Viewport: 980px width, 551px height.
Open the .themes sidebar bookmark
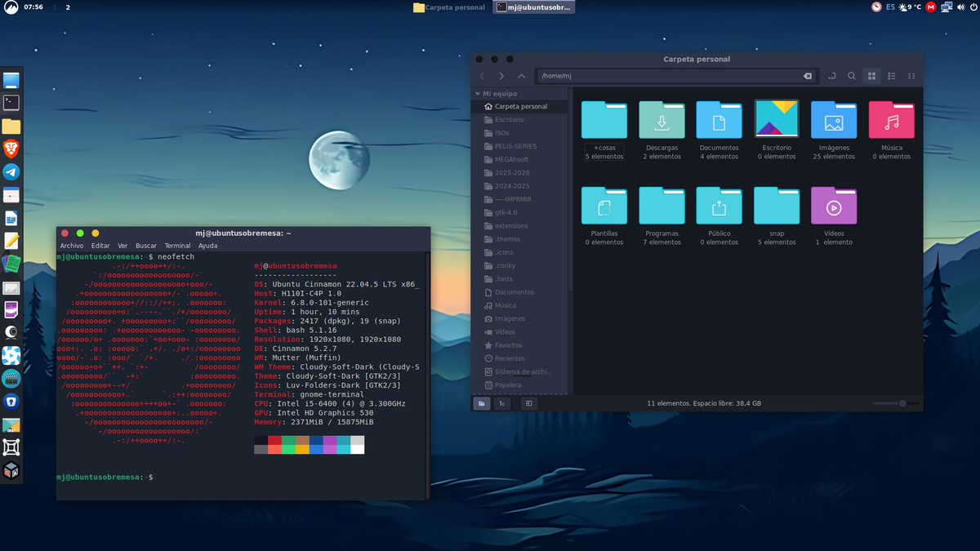coord(520,239)
